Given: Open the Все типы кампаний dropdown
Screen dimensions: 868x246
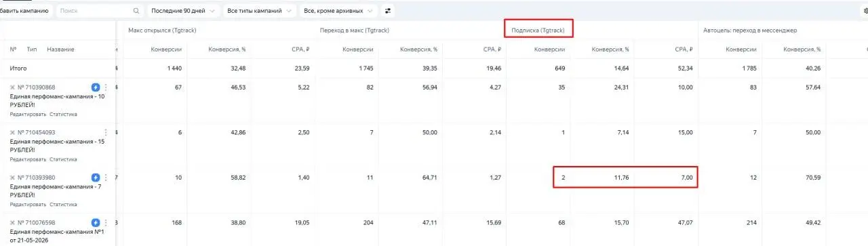Looking at the screenshot, I should (260, 11).
